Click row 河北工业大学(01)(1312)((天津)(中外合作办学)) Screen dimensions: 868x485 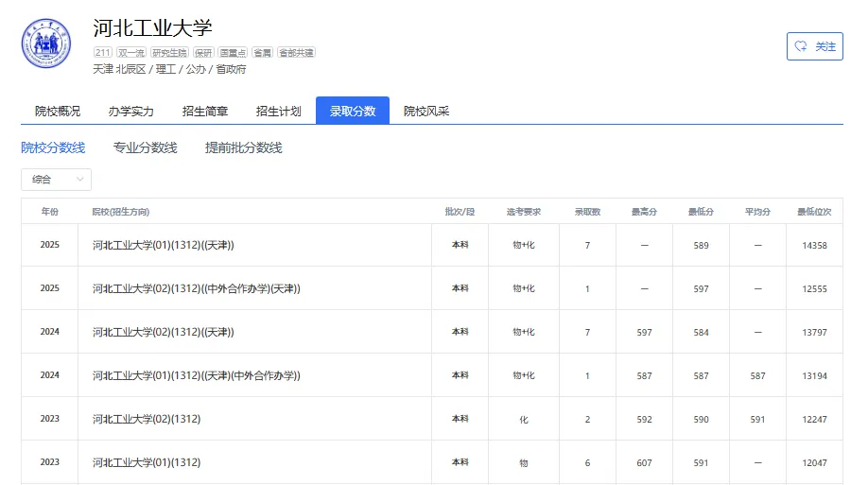point(432,375)
